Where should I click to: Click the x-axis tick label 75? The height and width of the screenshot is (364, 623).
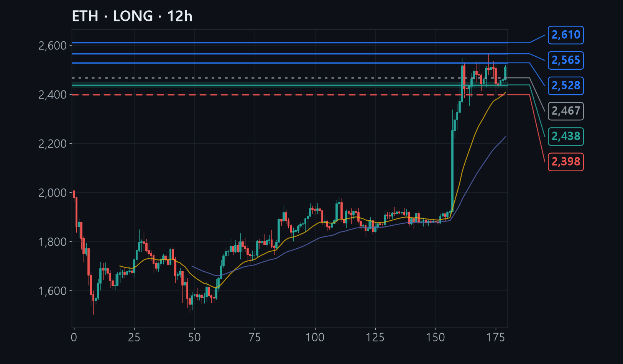point(255,338)
